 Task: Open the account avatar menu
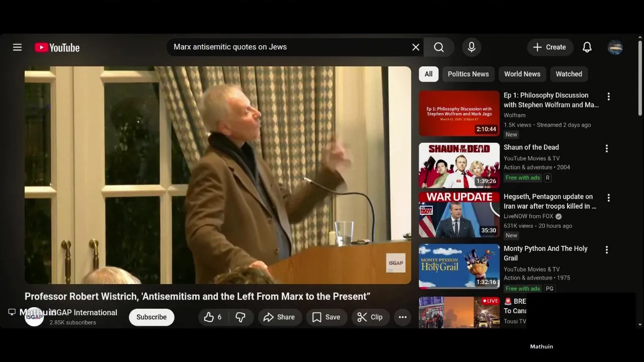pyautogui.click(x=615, y=47)
